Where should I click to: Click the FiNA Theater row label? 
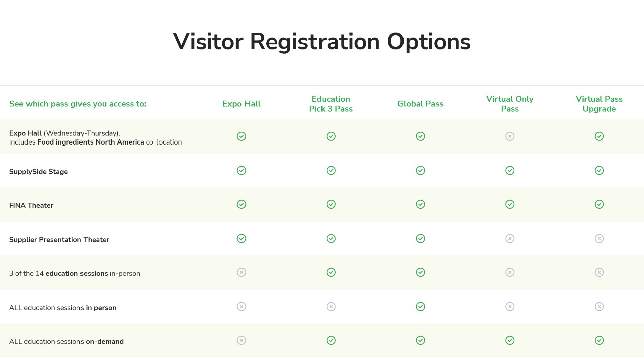coord(31,205)
